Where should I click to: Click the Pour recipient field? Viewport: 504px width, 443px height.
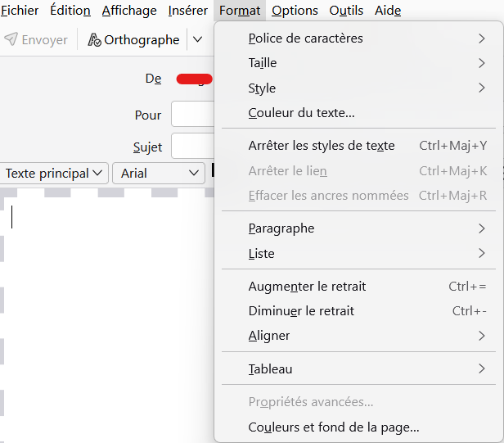(193, 114)
